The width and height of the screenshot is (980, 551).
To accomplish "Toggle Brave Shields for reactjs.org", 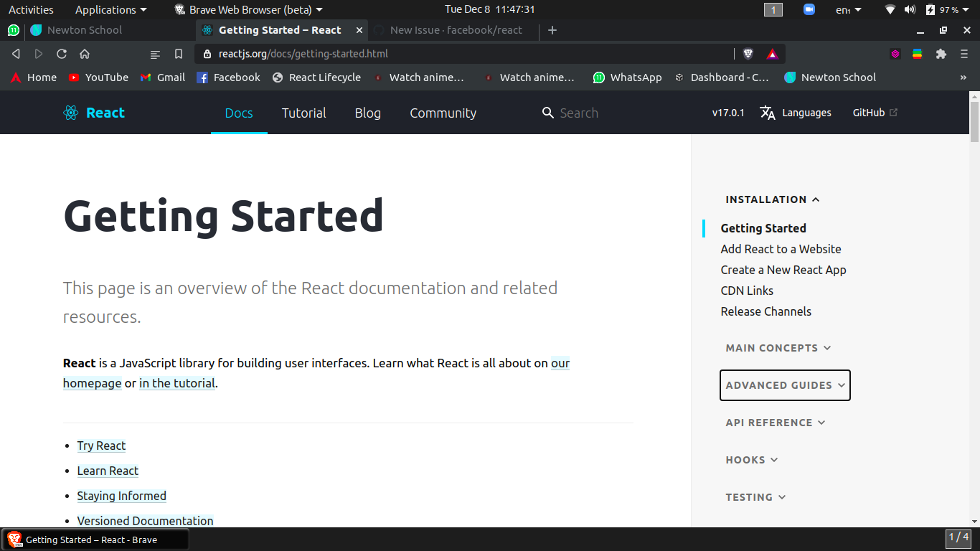I will tap(748, 53).
